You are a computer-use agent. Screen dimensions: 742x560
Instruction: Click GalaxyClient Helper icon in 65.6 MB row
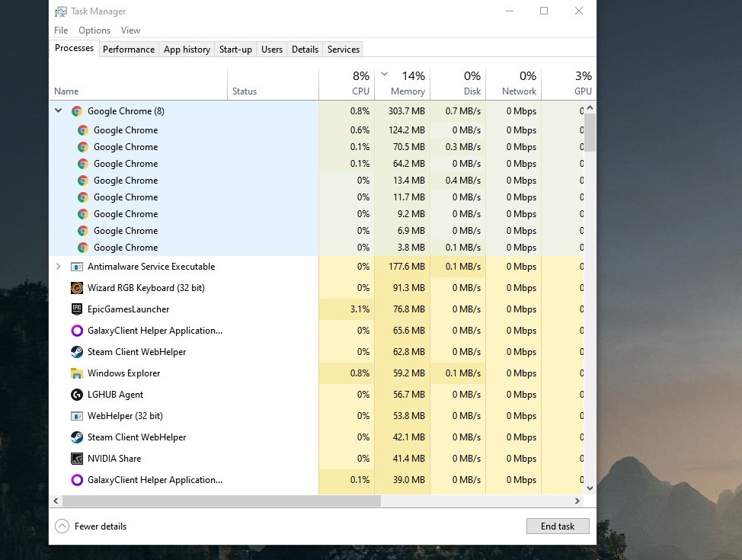[77, 331]
